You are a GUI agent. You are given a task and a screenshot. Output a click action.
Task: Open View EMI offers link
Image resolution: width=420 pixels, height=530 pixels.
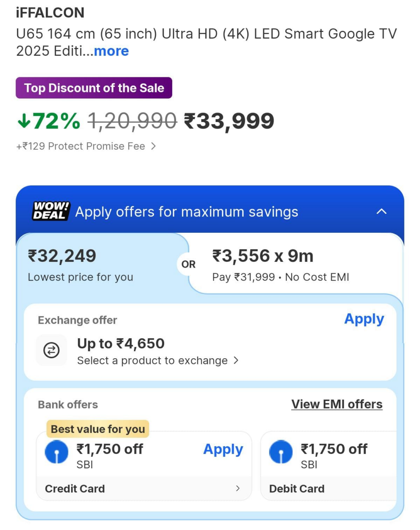(337, 404)
